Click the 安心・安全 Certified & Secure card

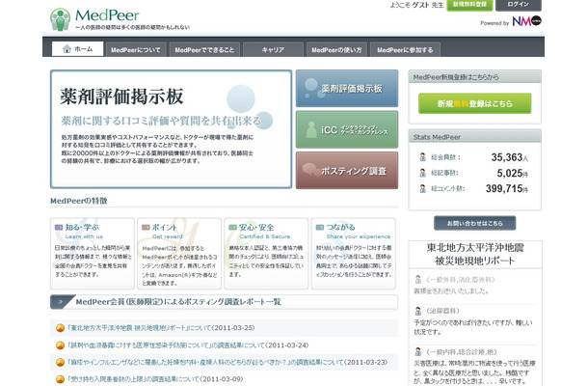click(266, 254)
